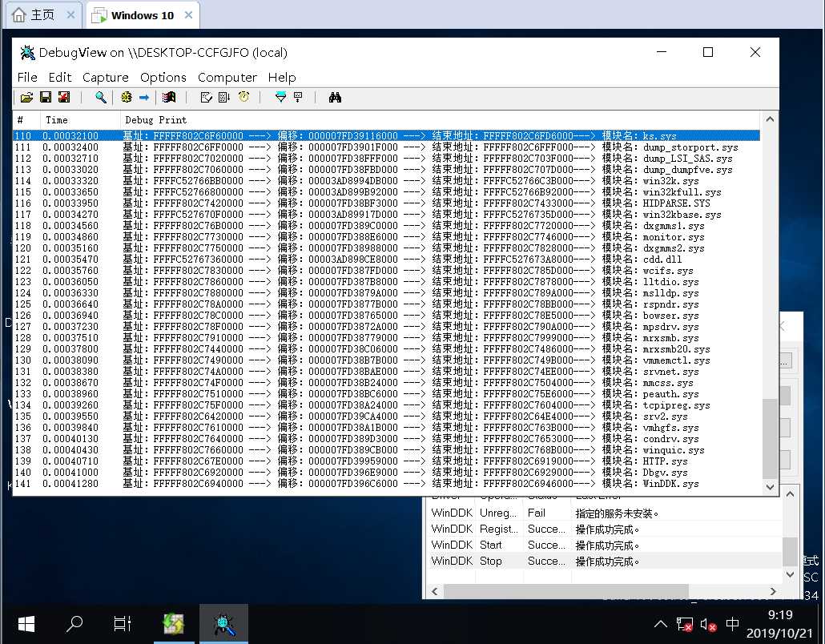Select the tcpipreg.sys row
This screenshot has width=825, height=644.
[386, 405]
